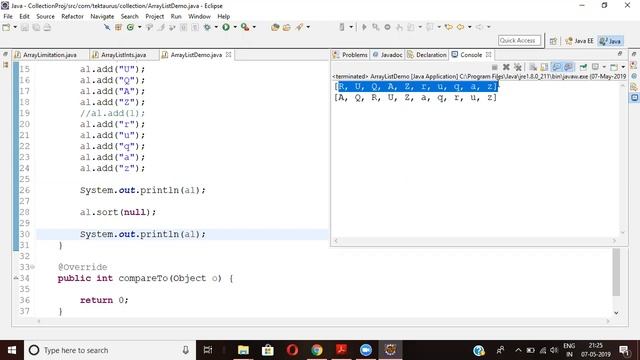This screenshot has width=640, height=360.
Task: Toggle Skip All Breakpoints icon
Action: [107, 27]
